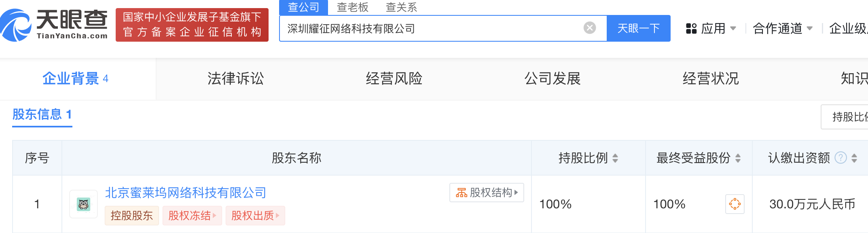Viewport: 868px width, 233px height.
Task: Open the equity penetration target icon
Action: click(x=735, y=204)
